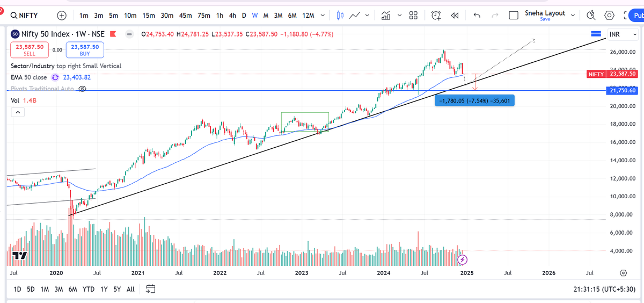Set date range to YTD
The image size is (644, 303).
click(x=89, y=289)
